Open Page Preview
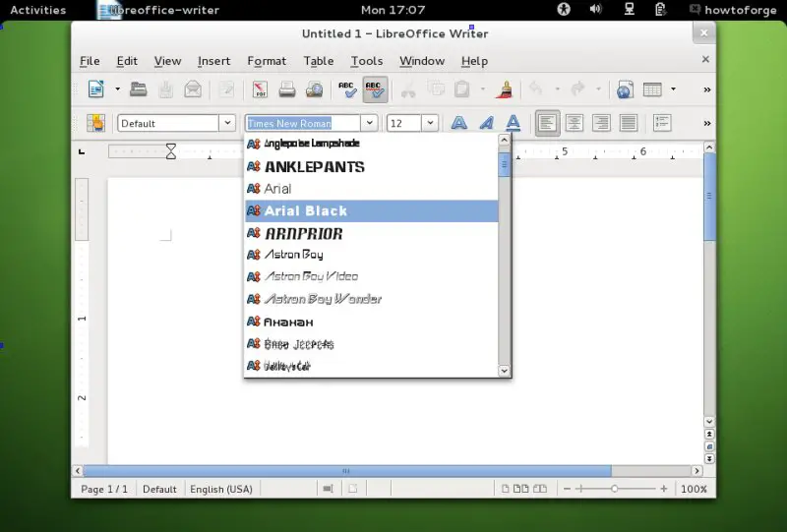Image resolution: width=787 pixels, height=532 pixels. point(314,89)
